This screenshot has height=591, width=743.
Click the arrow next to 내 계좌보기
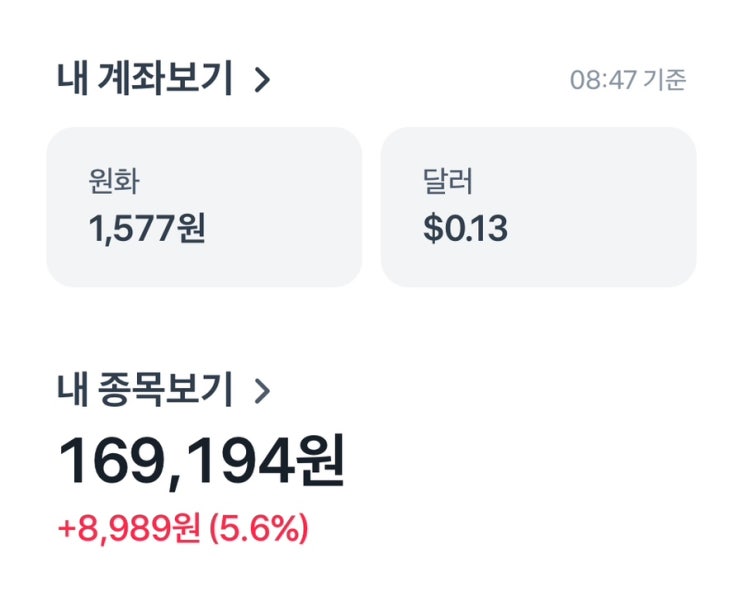262,80
